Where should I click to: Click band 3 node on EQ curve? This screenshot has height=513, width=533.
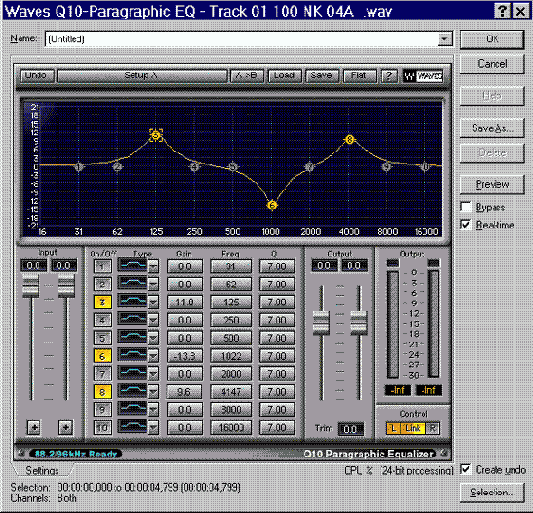[x=156, y=135]
